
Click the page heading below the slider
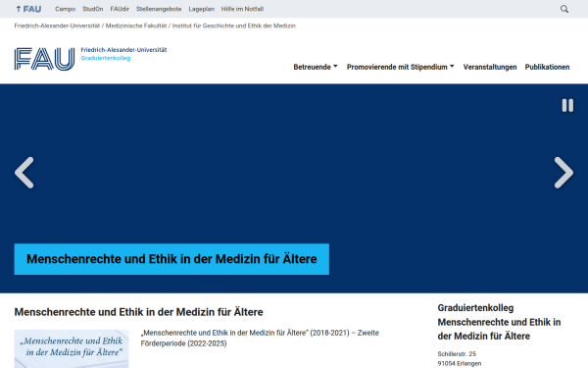[x=139, y=312]
